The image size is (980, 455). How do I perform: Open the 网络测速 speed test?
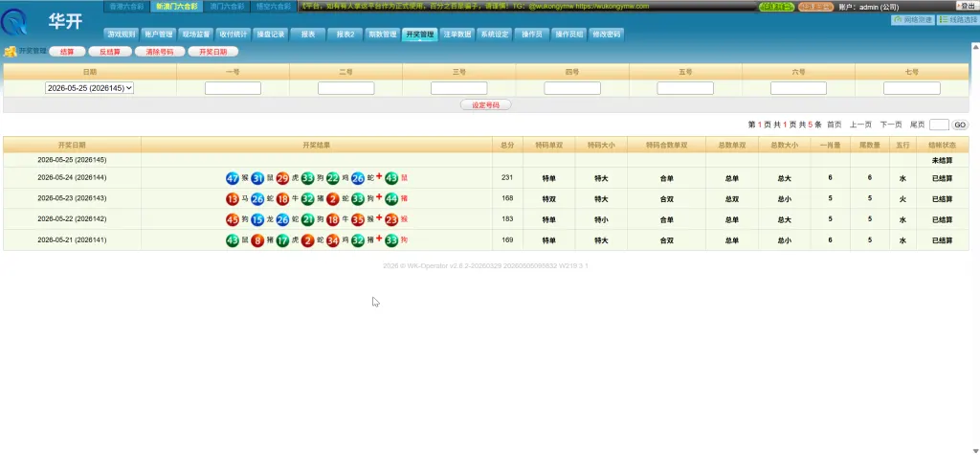click(x=912, y=20)
